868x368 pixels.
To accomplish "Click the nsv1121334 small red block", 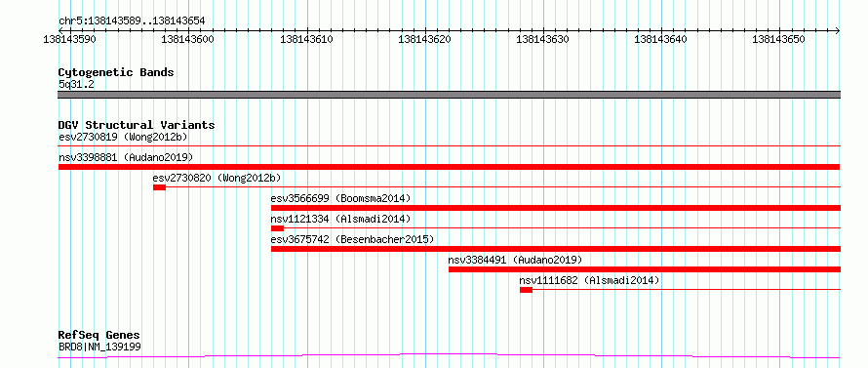I will coord(277,227).
